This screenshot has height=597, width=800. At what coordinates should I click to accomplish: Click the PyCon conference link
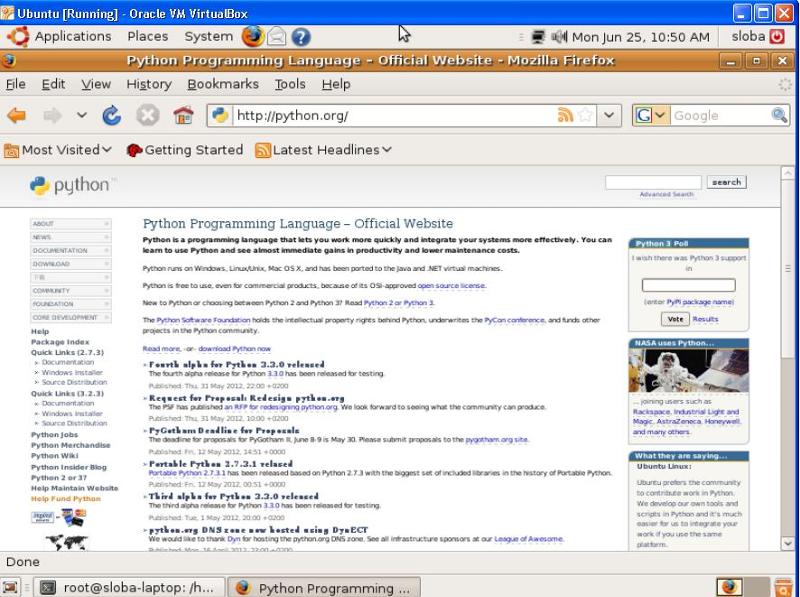514,320
